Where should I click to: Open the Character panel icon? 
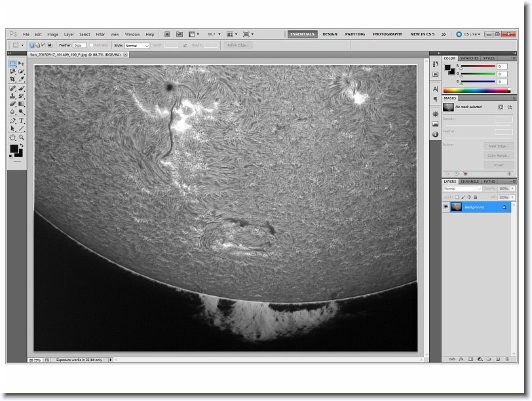tap(435, 89)
